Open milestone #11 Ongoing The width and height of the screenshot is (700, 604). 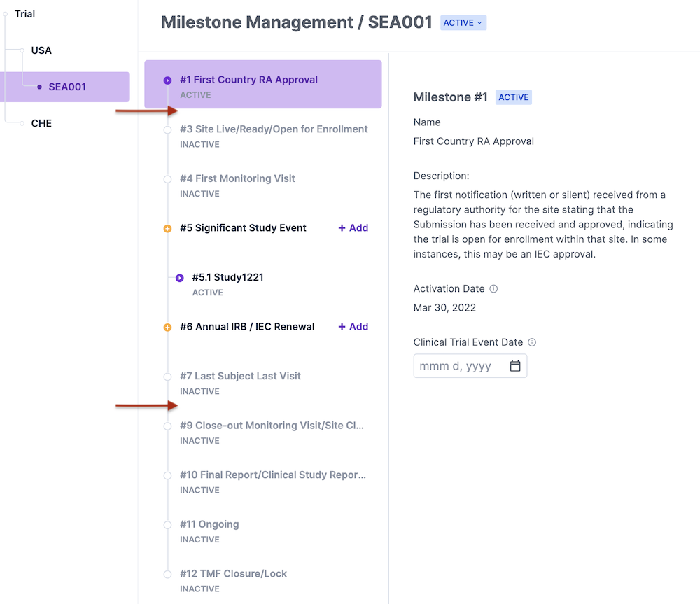click(x=209, y=524)
